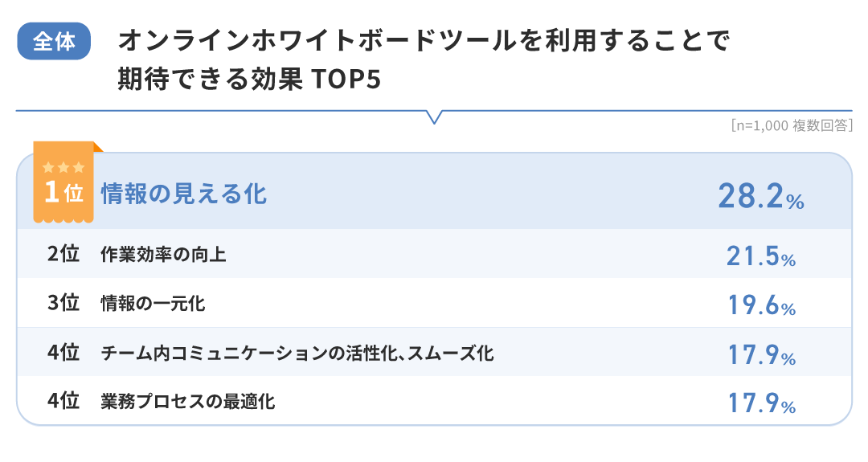Click the 3位 rank label
The width and height of the screenshot is (868, 462).
click(63, 304)
